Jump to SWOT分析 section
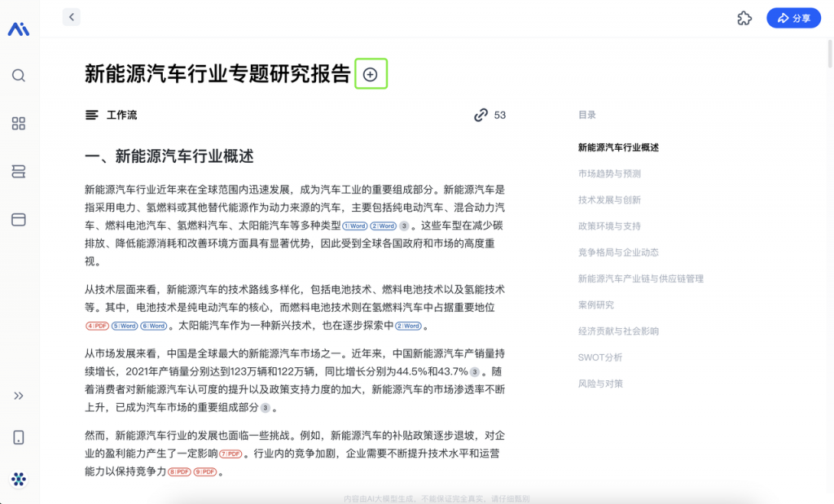Screen dimensions: 834x504 pyautogui.click(x=600, y=357)
